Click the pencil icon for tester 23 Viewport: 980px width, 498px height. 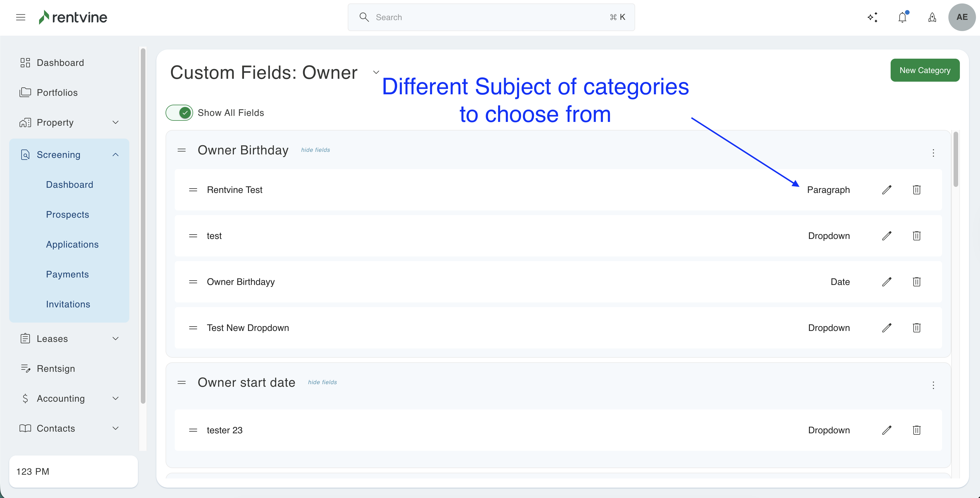point(887,430)
